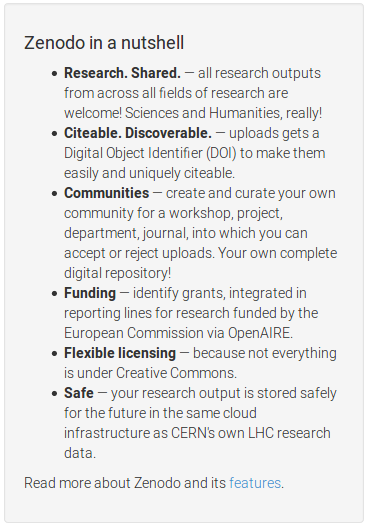The image size is (368, 528).
Task: Click the 'Flexible licensing' bold label
Action: pos(120,353)
